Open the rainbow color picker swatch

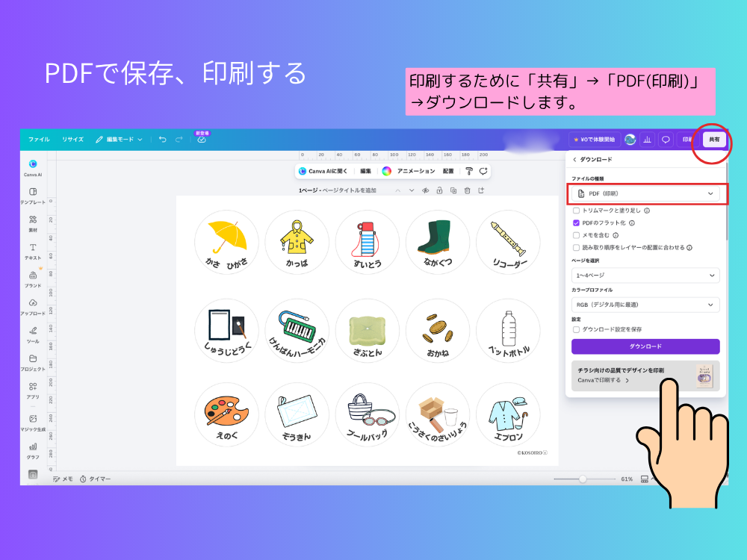(387, 171)
